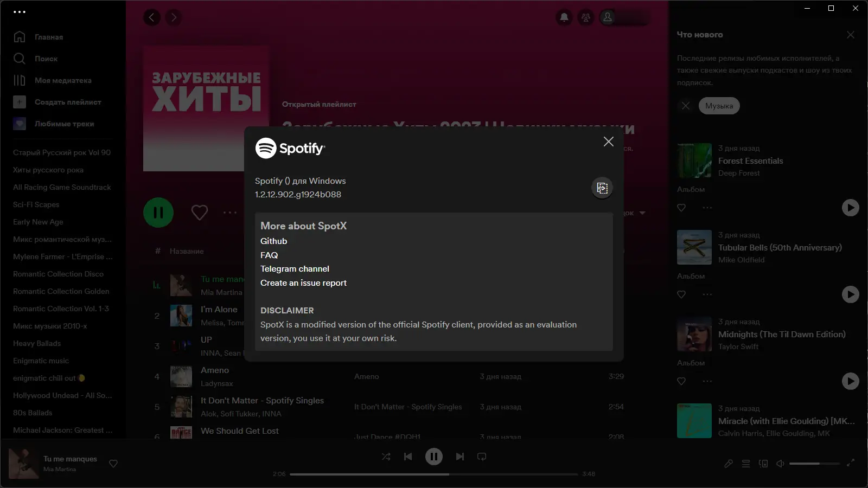The image size is (868, 488).
Task: Like the playlist with heart icon
Action: (200, 213)
